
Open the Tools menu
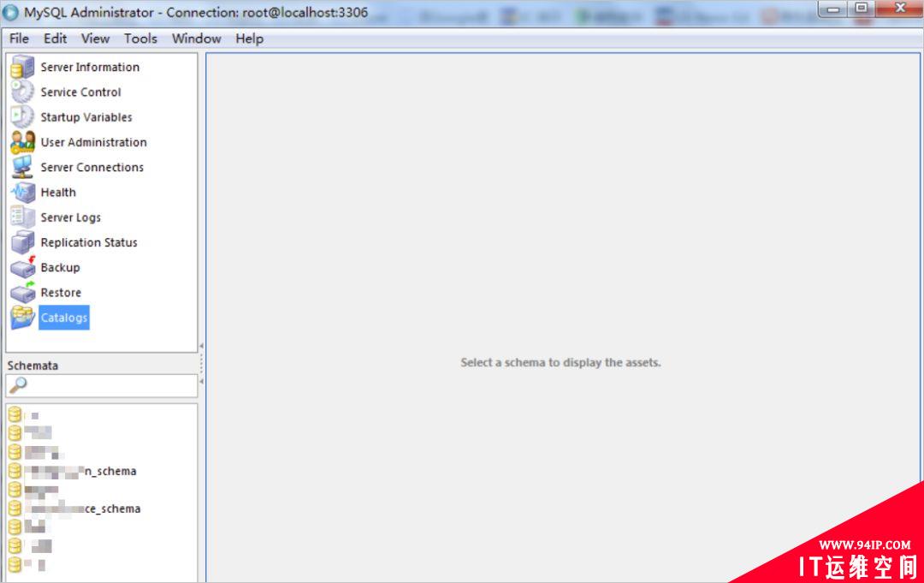click(x=140, y=39)
